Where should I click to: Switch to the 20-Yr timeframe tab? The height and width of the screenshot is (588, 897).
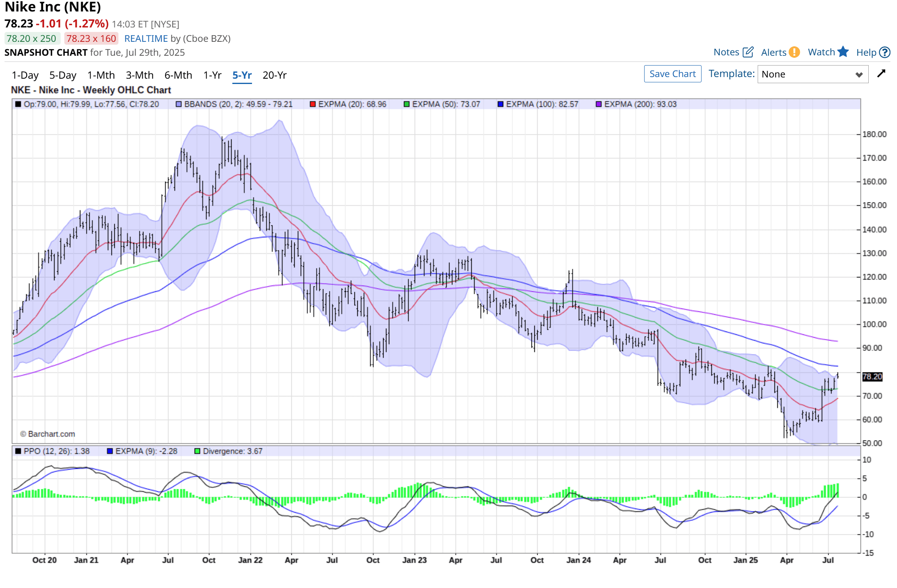[275, 75]
